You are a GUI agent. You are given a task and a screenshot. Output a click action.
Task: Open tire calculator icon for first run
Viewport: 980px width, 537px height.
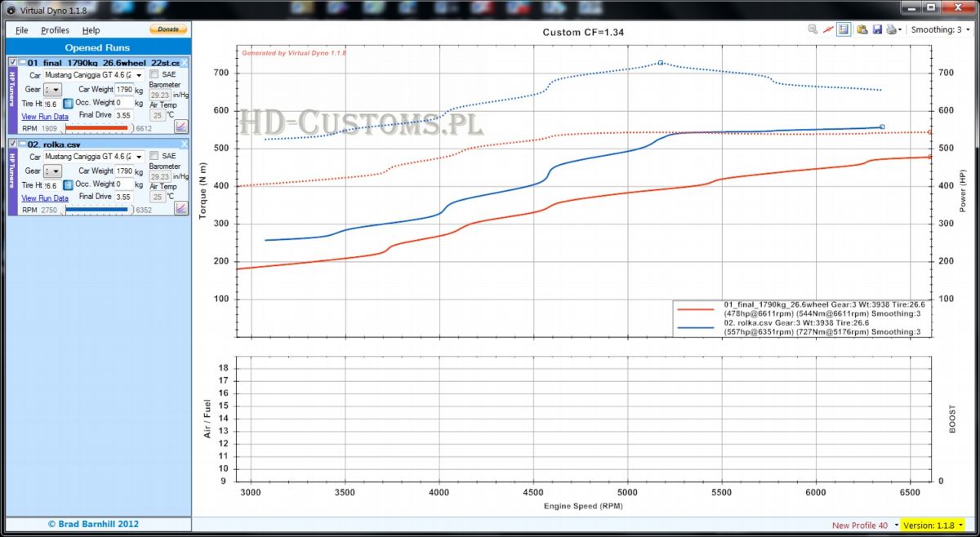coord(69,104)
